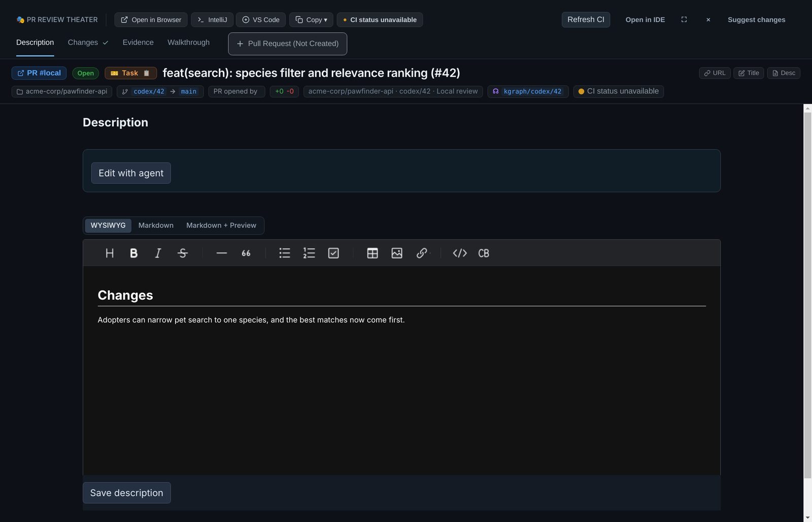Insert a blockquote
The height and width of the screenshot is (522, 812).
pyautogui.click(x=246, y=253)
